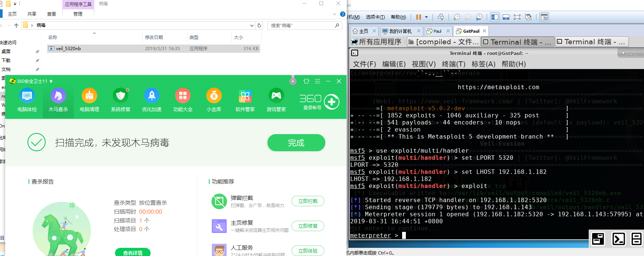Click the window-layout icon in the Kali bottom panel
This screenshot has width=644, height=256.
[x=598, y=239]
